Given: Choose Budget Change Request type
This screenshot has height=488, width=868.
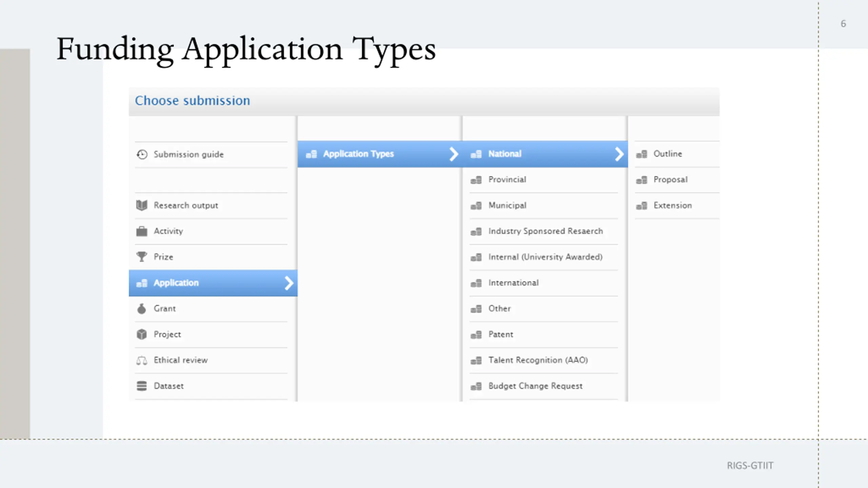Looking at the screenshot, I should click(x=544, y=386).
